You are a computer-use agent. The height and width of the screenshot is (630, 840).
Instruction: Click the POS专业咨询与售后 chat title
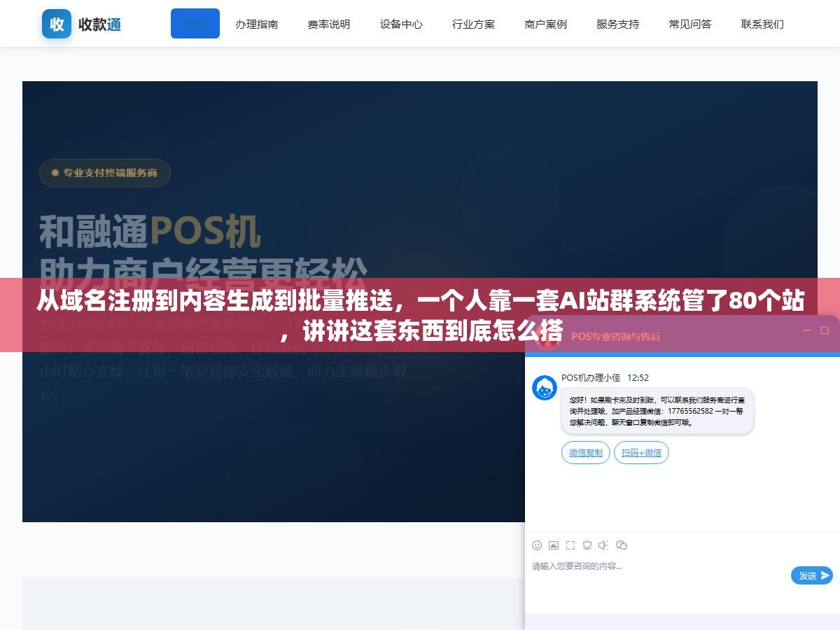tap(615, 336)
